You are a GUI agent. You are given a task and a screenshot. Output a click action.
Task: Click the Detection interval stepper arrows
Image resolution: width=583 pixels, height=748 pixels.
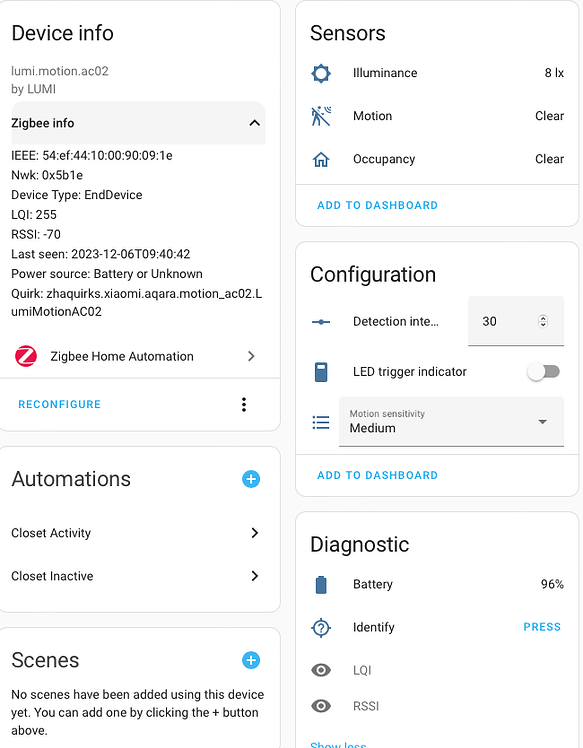click(543, 322)
